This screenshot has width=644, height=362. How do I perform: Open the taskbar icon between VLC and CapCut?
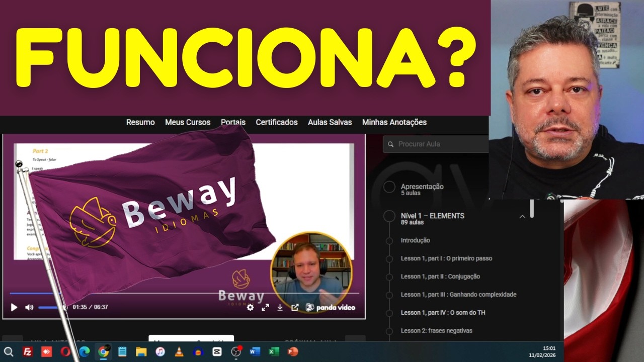[198, 351]
